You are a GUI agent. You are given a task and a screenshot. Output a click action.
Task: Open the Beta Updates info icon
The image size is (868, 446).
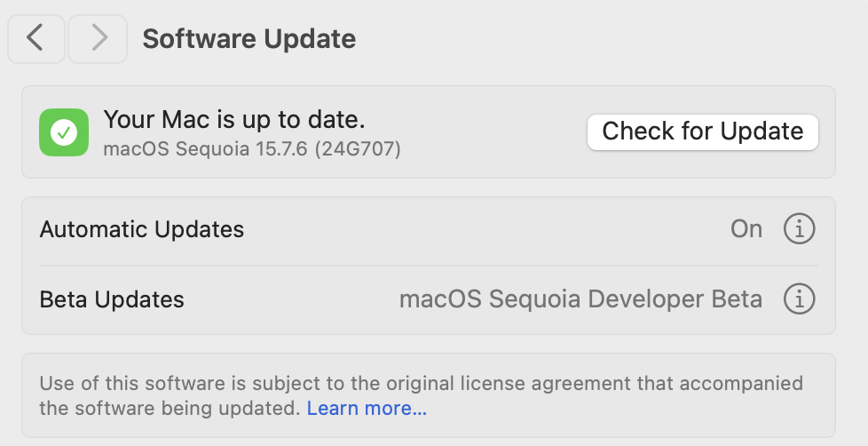coord(799,299)
